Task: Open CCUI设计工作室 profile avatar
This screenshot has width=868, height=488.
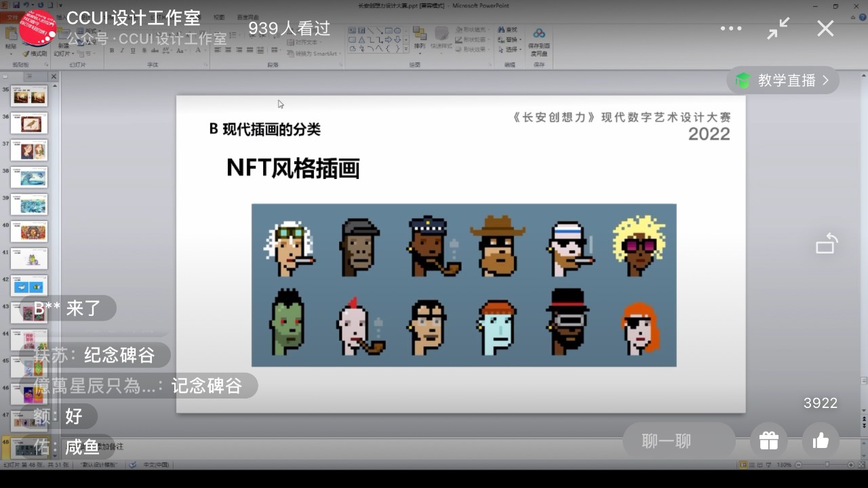Action: coord(38,28)
